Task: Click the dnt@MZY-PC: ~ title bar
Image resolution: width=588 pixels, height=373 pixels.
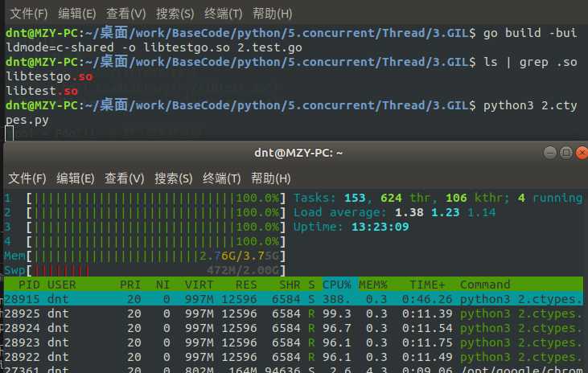Action: tap(298, 153)
